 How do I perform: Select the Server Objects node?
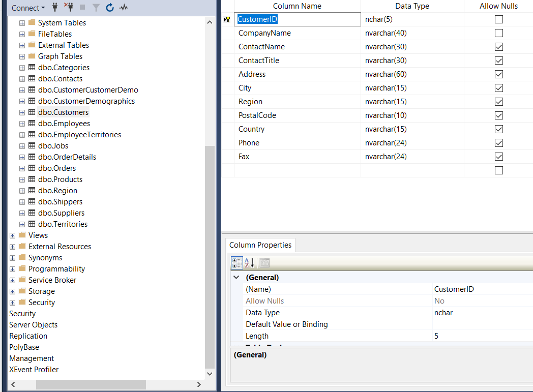coord(34,325)
